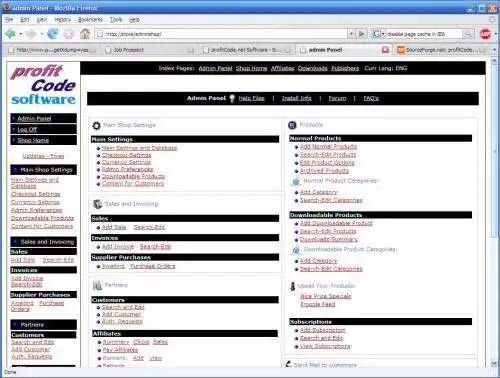The height and width of the screenshot is (378, 500).
Task: Click the red Adblock Plus icon
Action: point(485,34)
